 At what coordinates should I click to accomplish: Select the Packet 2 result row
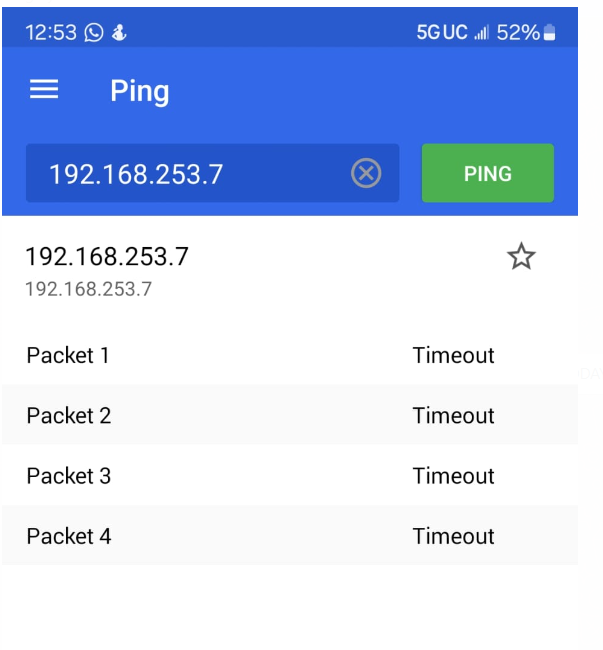290,416
